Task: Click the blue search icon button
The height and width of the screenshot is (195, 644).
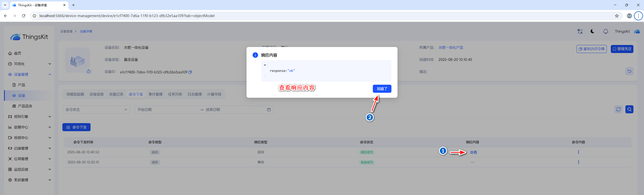Action: coord(629,109)
